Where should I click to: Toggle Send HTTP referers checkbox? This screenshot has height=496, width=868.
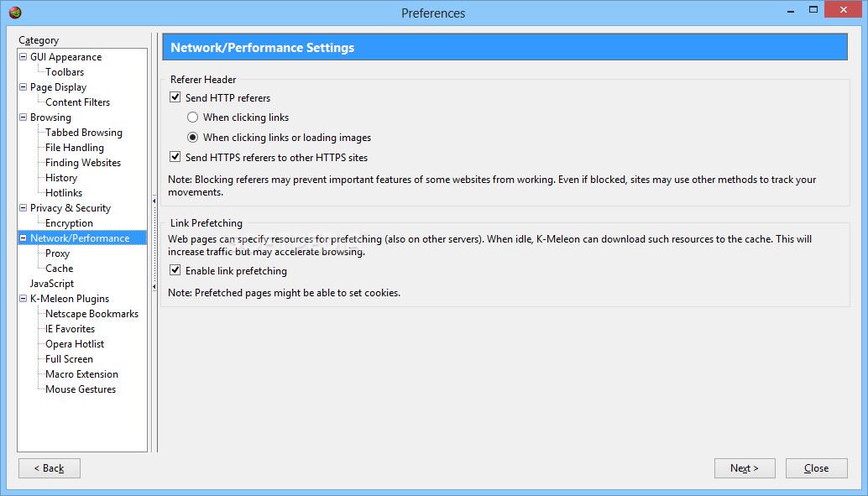tap(175, 97)
